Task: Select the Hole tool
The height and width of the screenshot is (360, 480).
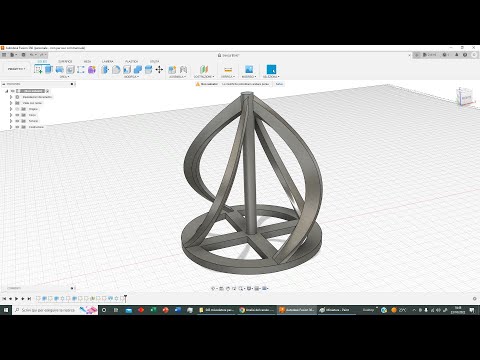Action: pos(70,69)
